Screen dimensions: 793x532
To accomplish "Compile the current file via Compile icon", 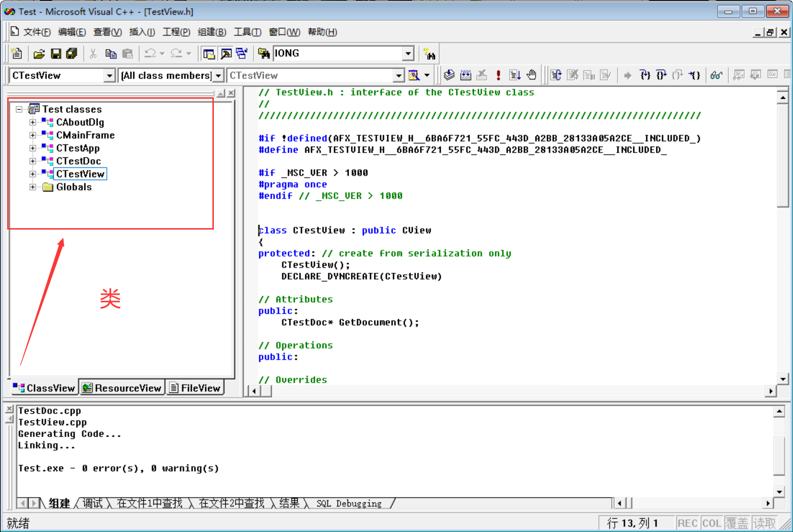I will click(449, 75).
